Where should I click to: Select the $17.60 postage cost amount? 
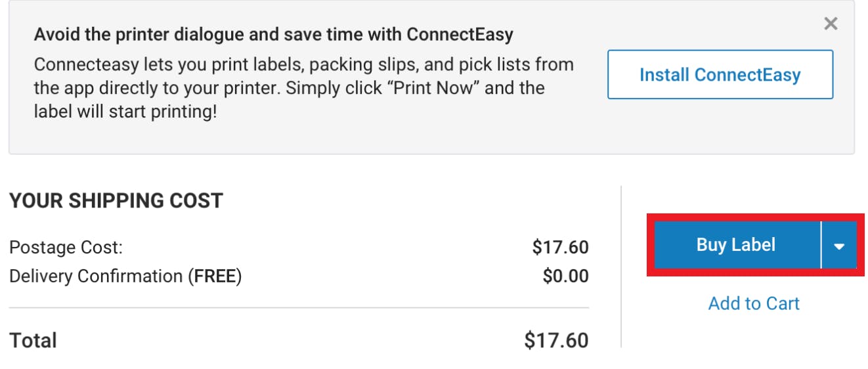(x=560, y=248)
